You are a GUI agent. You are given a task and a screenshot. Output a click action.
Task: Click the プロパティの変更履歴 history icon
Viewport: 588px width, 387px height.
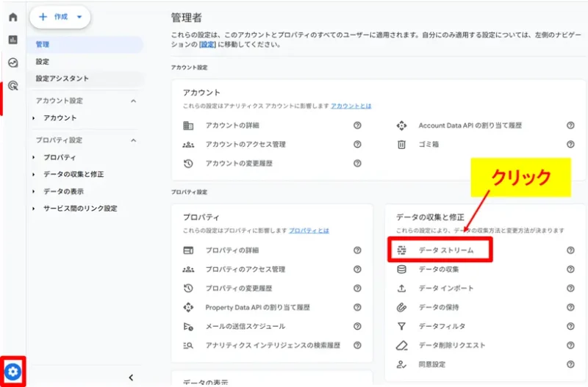188,288
